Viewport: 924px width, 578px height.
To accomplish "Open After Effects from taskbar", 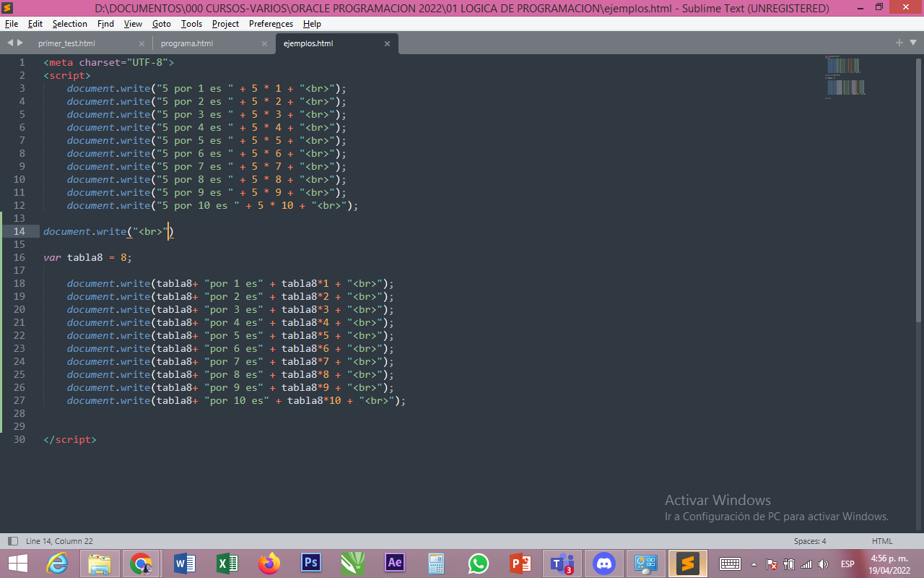I will coord(395,564).
